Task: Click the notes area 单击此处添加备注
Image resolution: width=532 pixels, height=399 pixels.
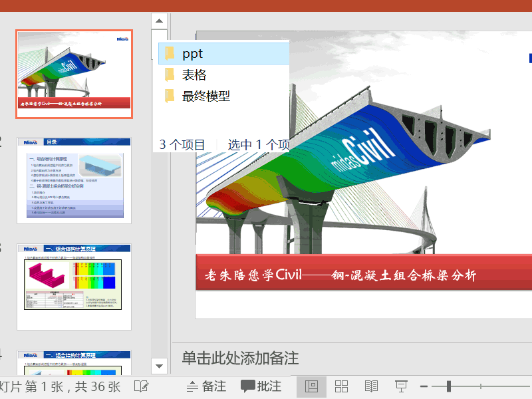Action: click(240, 358)
